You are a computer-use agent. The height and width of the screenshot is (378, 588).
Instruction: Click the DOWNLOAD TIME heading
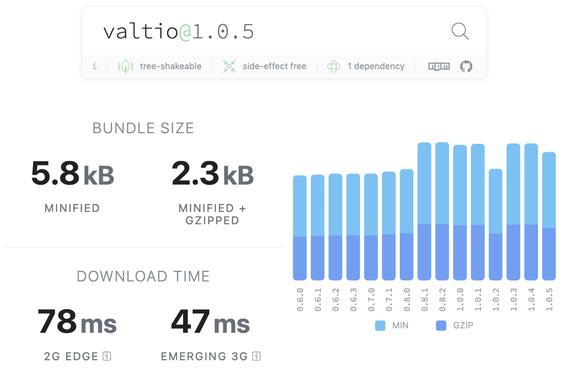[143, 277]
